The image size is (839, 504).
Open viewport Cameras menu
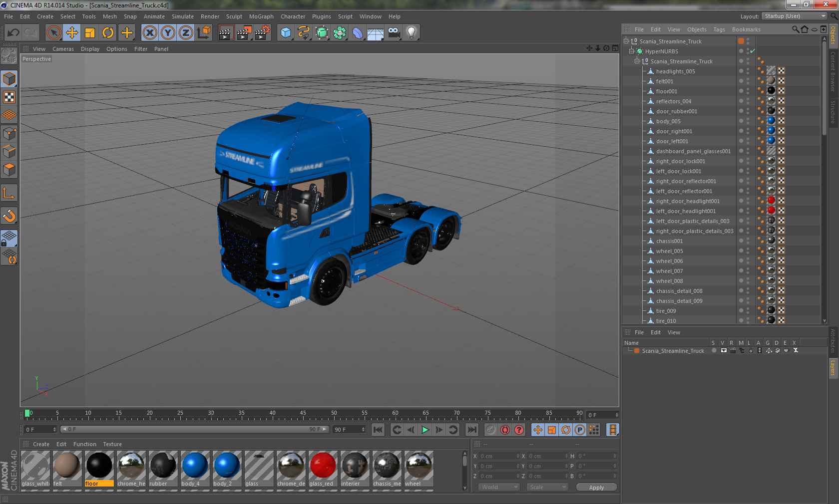(x=63, y=49)
